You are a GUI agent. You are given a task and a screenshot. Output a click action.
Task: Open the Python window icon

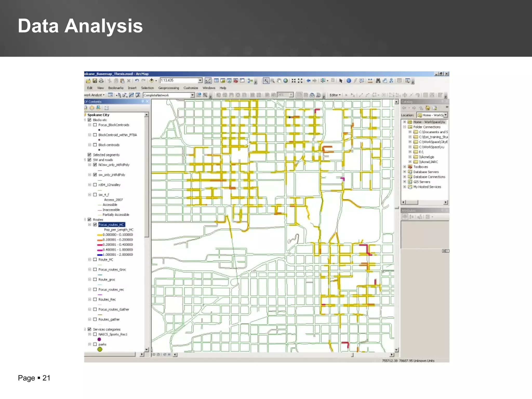click(x=242, y=81)
